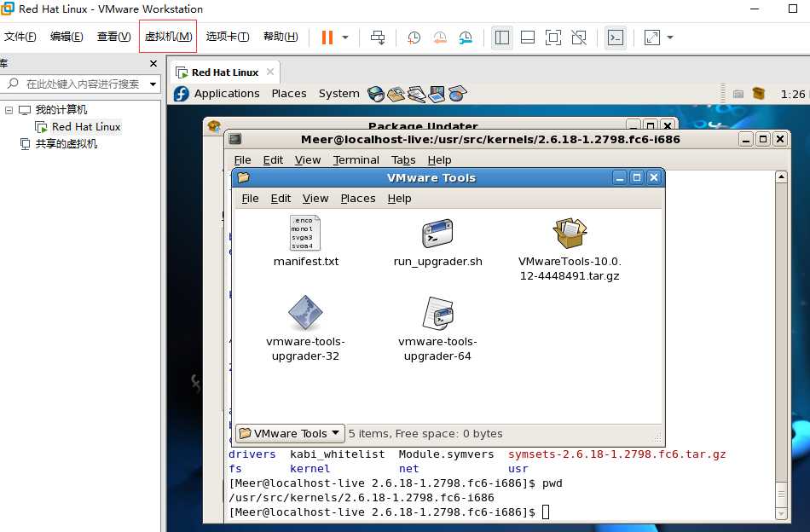Close the Red Hat Linux tab
The image size is (810, 532).
click(x=270, y=72)
